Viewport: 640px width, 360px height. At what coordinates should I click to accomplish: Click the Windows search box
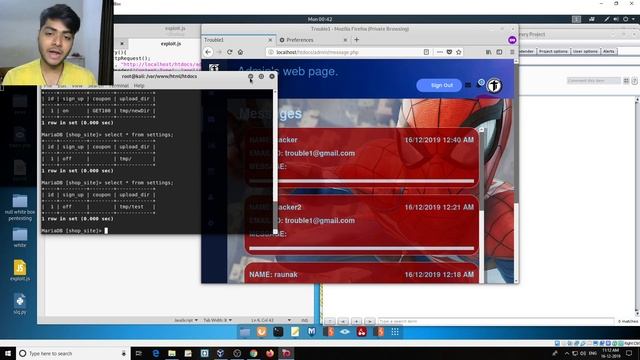(x=73, y=353)
